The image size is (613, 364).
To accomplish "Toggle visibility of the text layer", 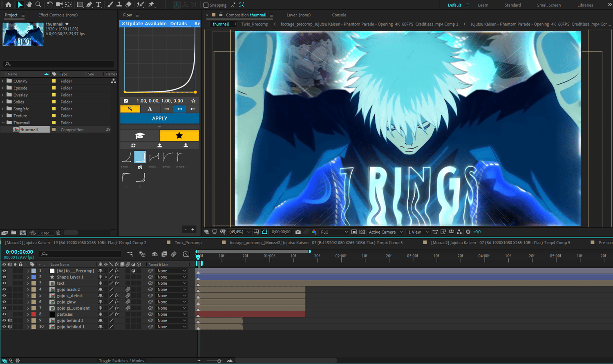I will point(4,283).
